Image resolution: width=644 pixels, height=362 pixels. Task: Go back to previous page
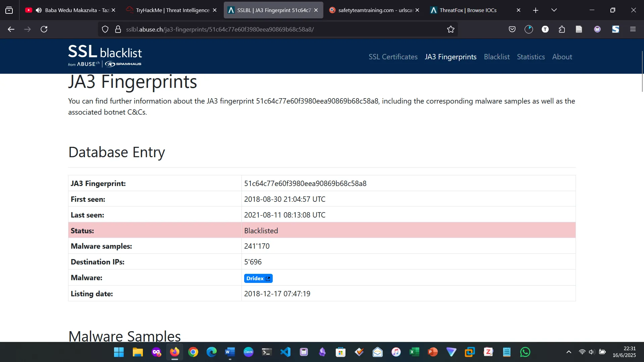pyautogui.click(x=11, y=29)
